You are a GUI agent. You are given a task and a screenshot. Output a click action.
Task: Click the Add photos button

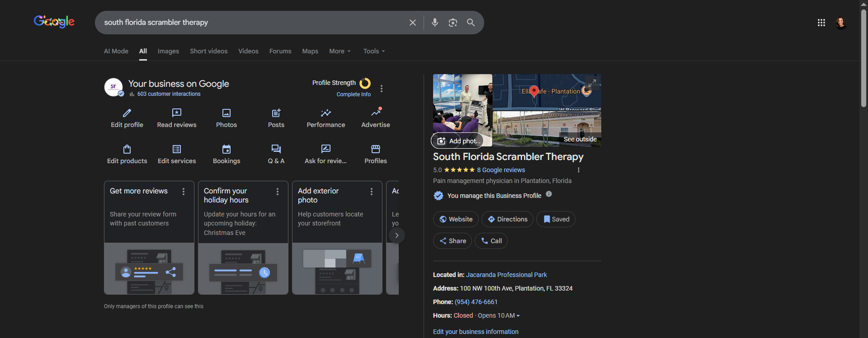pyautogui.click(x=457, y=141)
